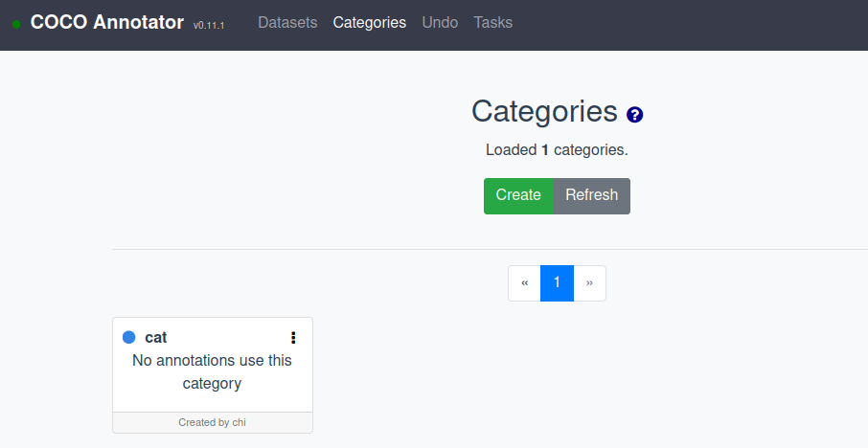Click the COCO Annotator brand title
The image size is (868, 448).
[106, 22]
